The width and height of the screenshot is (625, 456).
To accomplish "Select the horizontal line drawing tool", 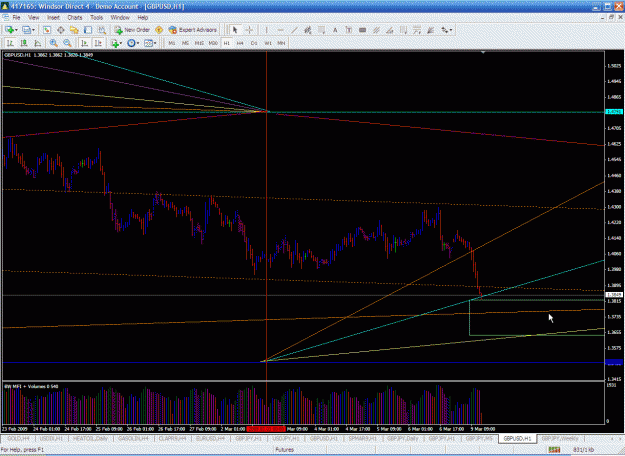I will click(280, 30).
